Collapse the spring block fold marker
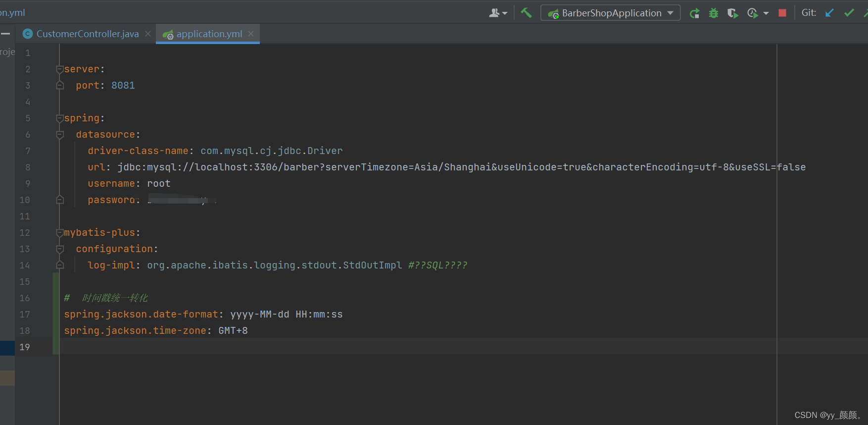This screenshot has width=868, height=425. tap(60, 118)
